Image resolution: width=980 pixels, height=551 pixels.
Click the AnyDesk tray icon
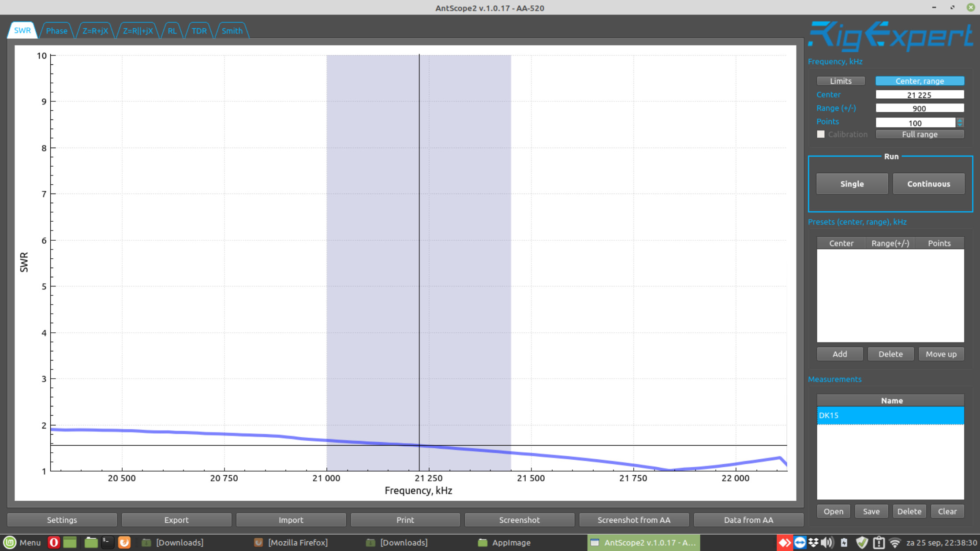tap(784, 542)
